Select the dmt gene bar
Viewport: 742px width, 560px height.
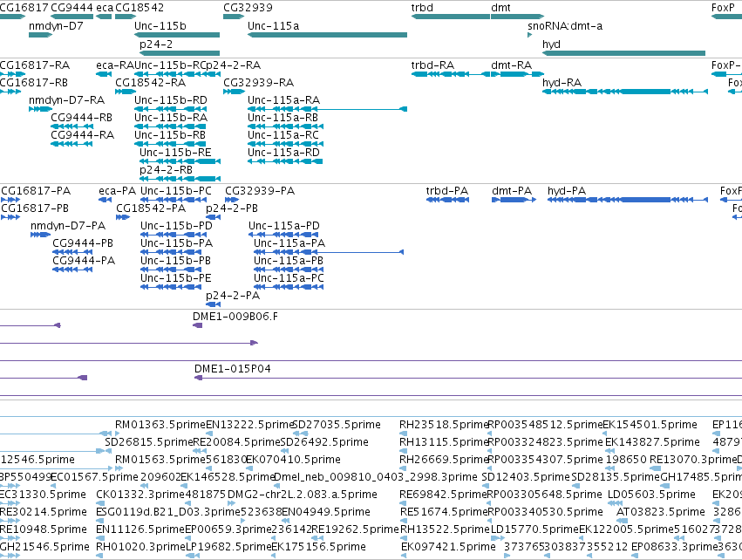518,17
